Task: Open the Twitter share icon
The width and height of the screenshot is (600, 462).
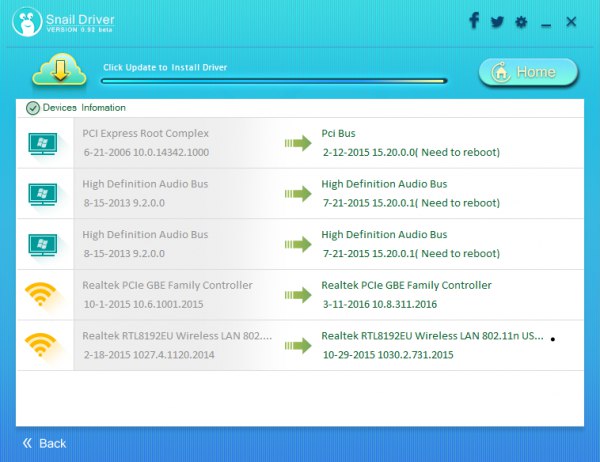Action: [x=497, y=22]
